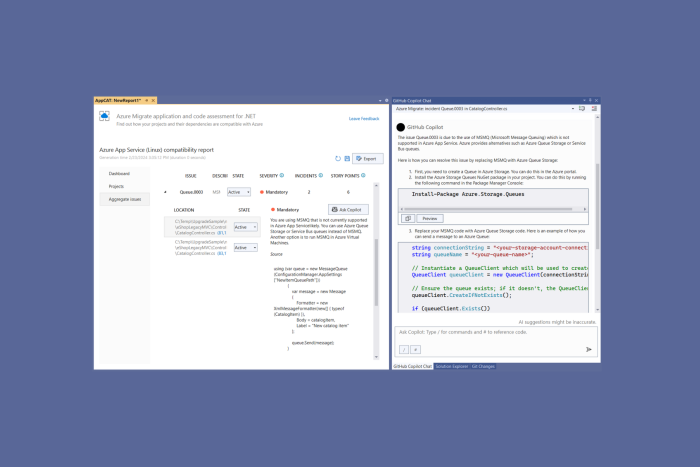Open the State dropdown of the first location

[x=246, y=227]
